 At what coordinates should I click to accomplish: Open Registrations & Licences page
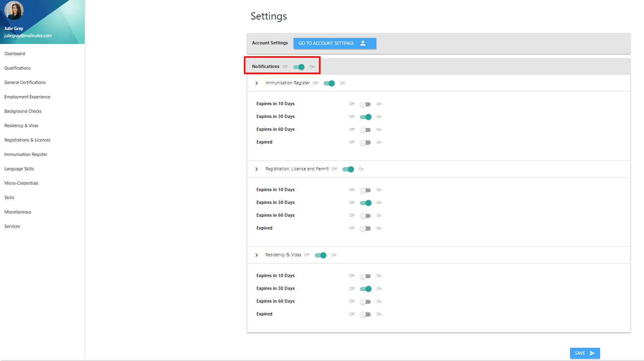click(27, 140)
